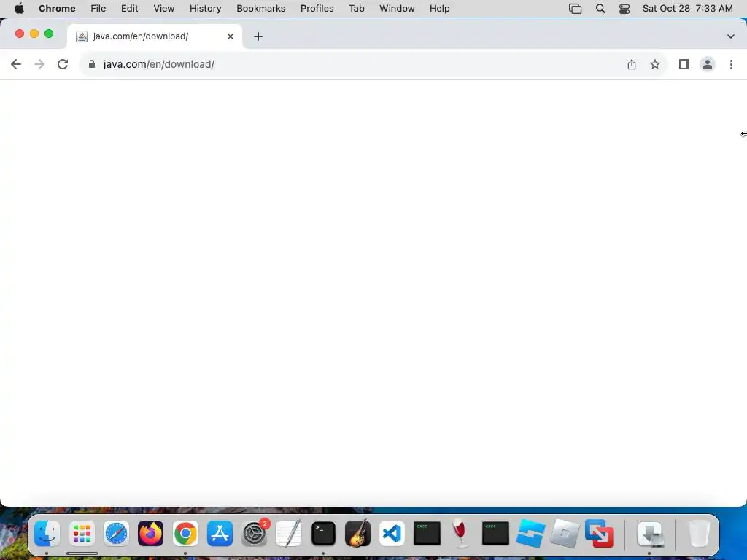The image size is (747, 560).
Task: Open the blue Roblox Studio icon
Action: point(530,533)
